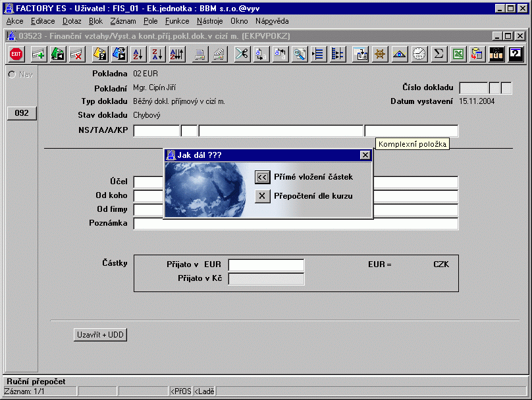Click the copy field down icon
This screenshot has height=400, width=532.
coord(261,54)
